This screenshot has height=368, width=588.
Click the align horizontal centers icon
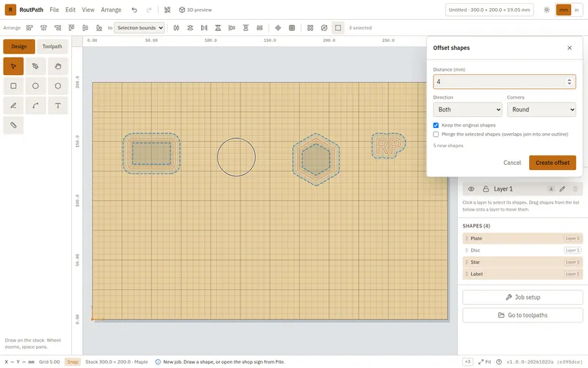(43, 28)
